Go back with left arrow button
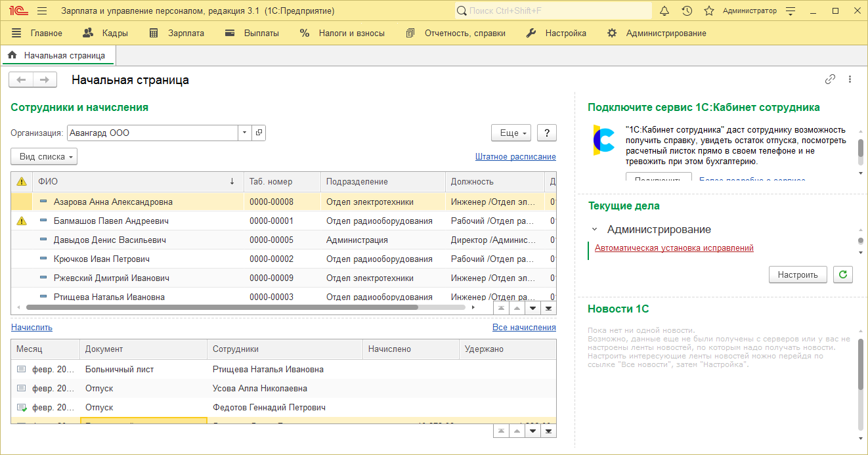This screenshot has width=868, height=455. (x=21, y=79)
